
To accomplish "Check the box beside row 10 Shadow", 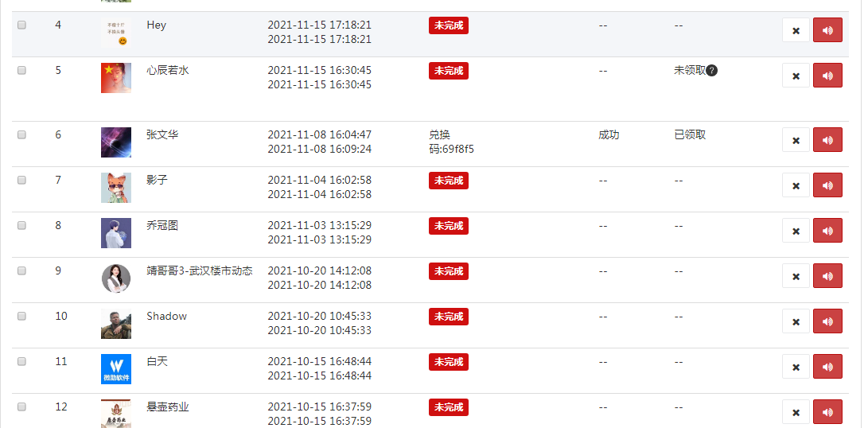I will pyautogui.click(x=21, y=316).
